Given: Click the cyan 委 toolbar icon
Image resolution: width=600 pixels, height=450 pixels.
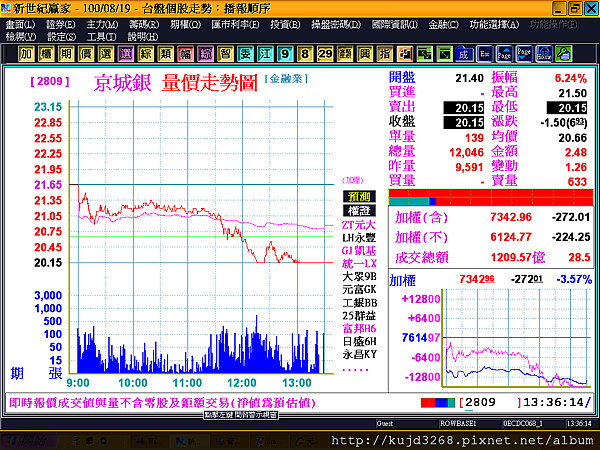Looking at the screenshot, I should 245,54.
